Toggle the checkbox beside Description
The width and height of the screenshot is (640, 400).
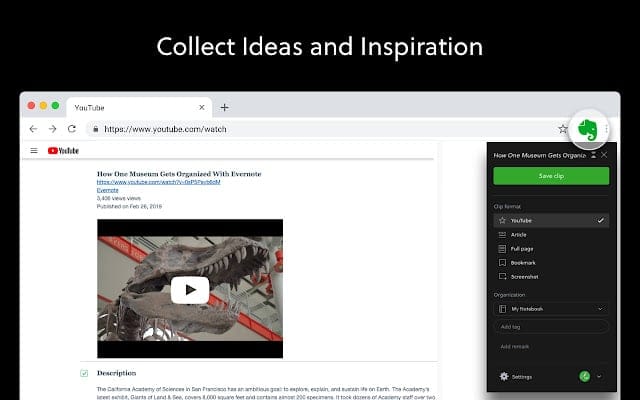84,373
